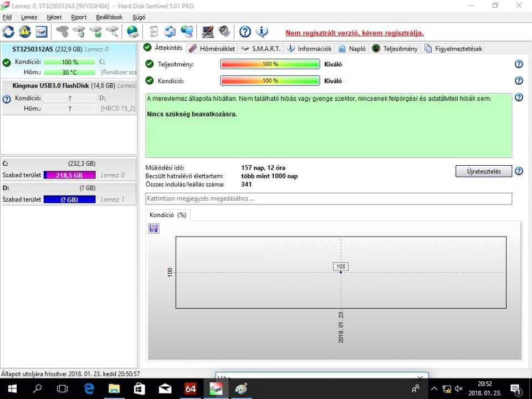Click the Újratesztelés button
The image size is (532, 399).
pos(483,171)
